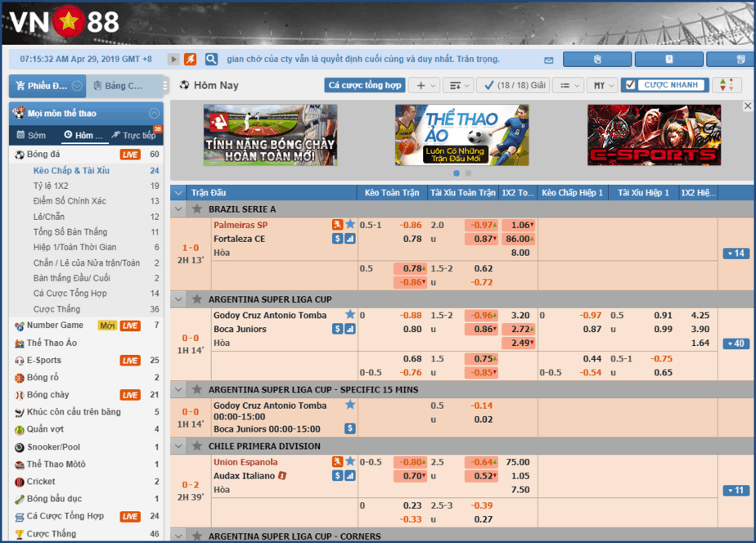The width and height of the screenshot is (756, 543).
Task: Go to second banner carousel dot
Action: coord(468,173)
